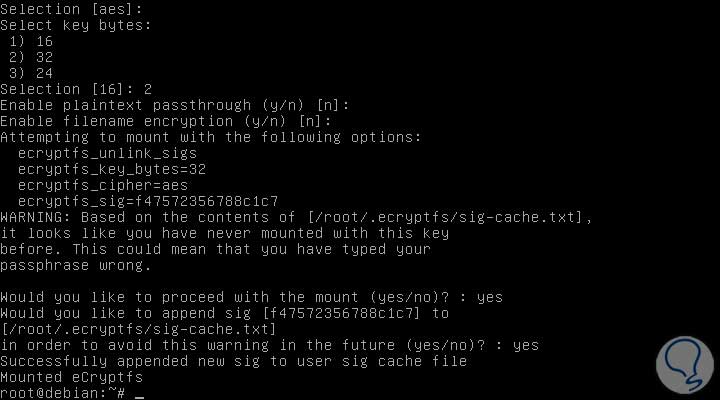This screenshot has width=720, height=400.
Task: Click the "Mounted eCryptfs" status line
Action: 71,377
